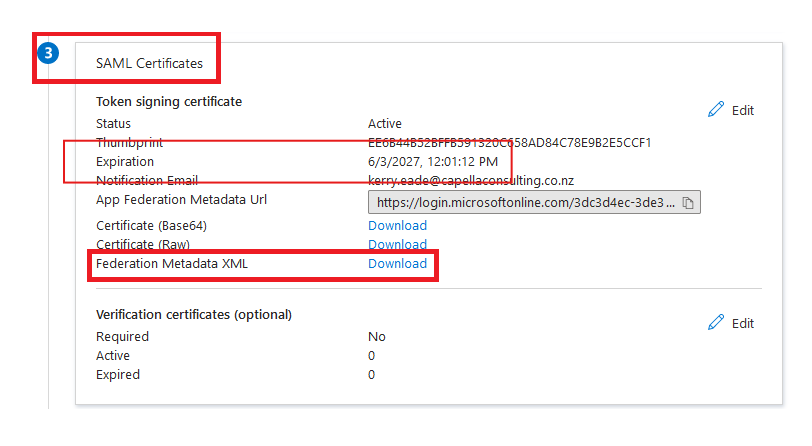This screenshot has height=446, width=812.
Task: Download the Certificate (Base64) file
Action: point(397,225)
